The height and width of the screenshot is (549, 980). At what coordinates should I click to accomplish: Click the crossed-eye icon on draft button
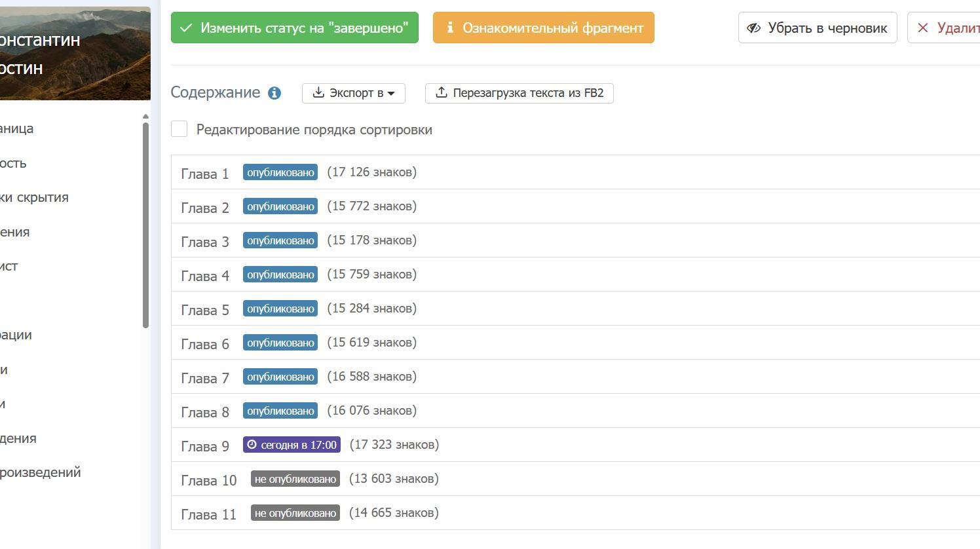(x=754, y=28)
